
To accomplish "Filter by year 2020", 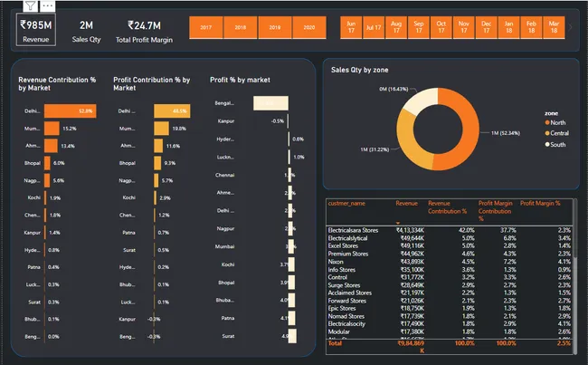I will [x=309, y=27].
